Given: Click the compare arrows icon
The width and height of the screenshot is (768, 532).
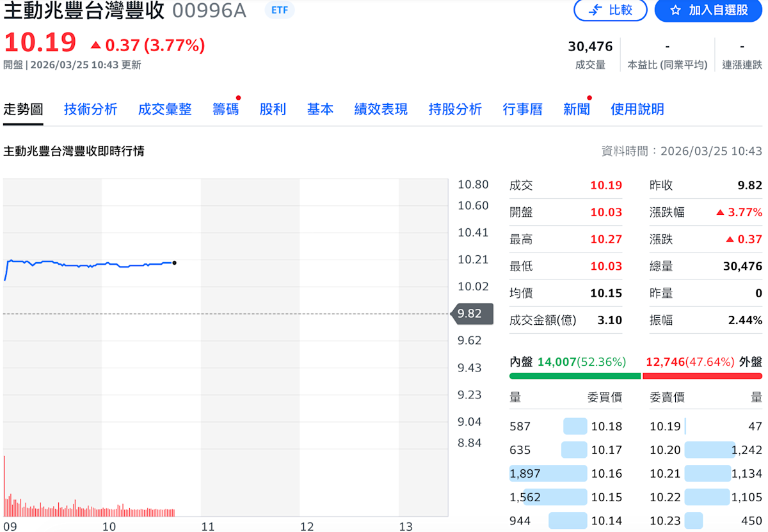Looking at the screenshot, I should pos(596,10).
